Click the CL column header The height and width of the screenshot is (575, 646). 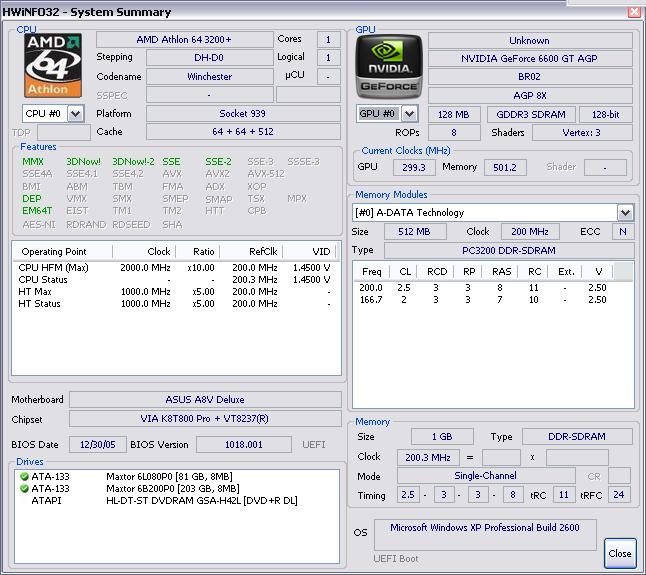coord(404,272)
